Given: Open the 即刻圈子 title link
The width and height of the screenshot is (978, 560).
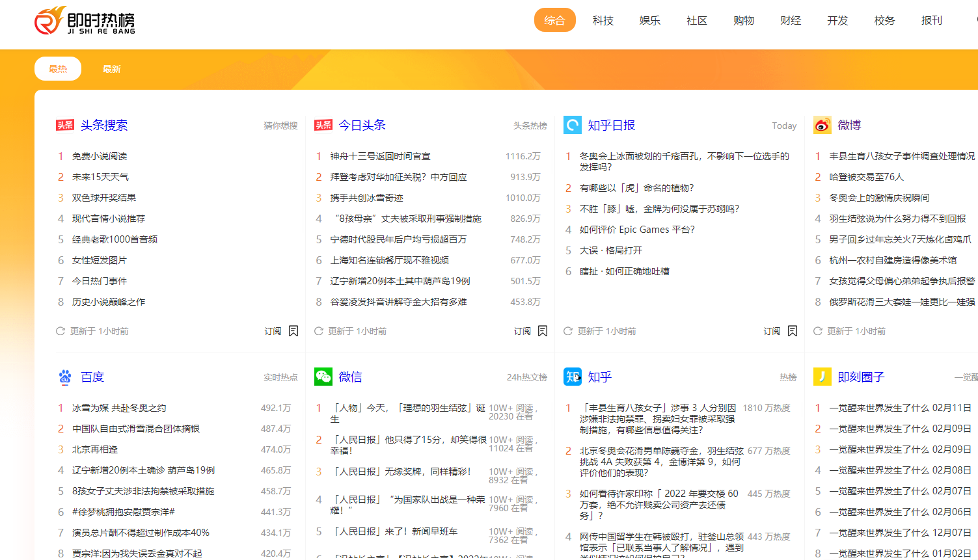Looking at the screenshot, I should (x=861, y=377).
